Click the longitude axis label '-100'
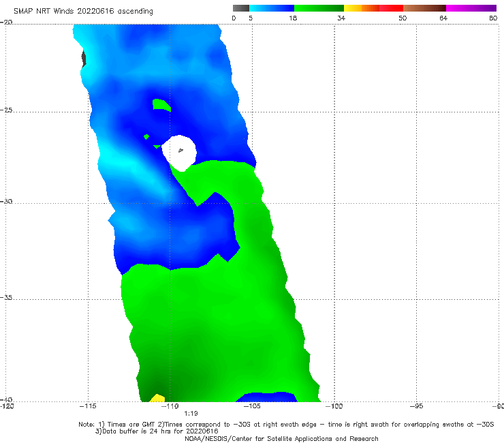 334,406
